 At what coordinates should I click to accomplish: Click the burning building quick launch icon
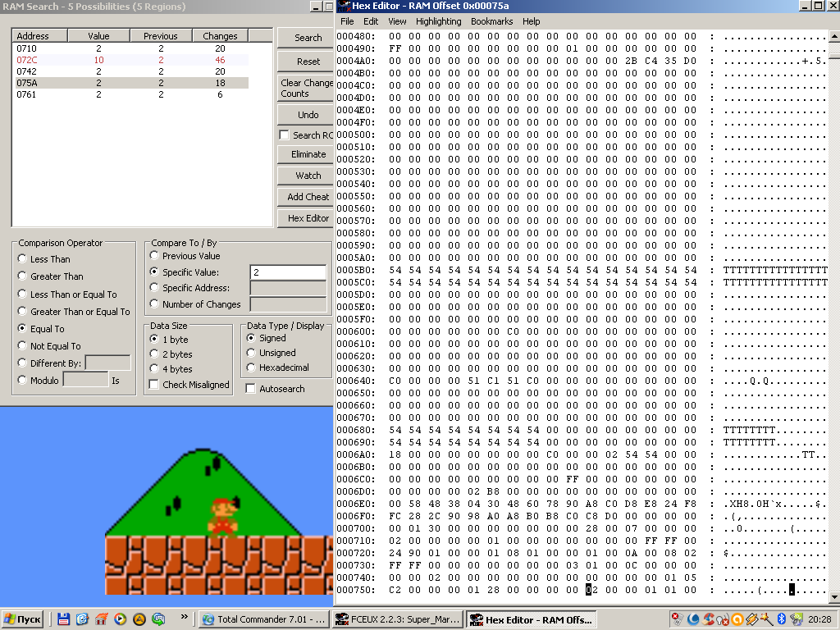click(101, 619)
